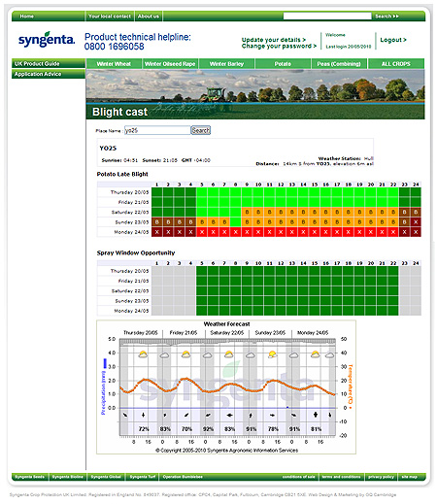
Task: Click Thursday 20/05 row label in Potato Late Blight
Action: point(129,192)
